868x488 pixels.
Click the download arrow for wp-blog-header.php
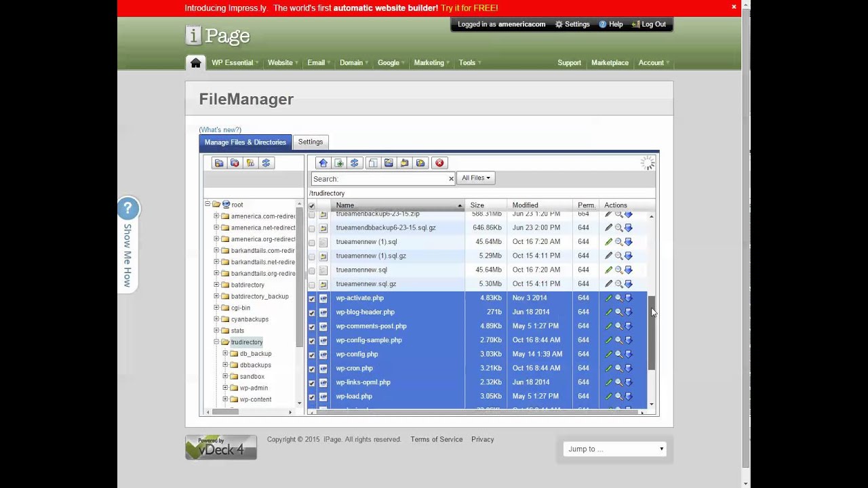[x=628, y=312]
